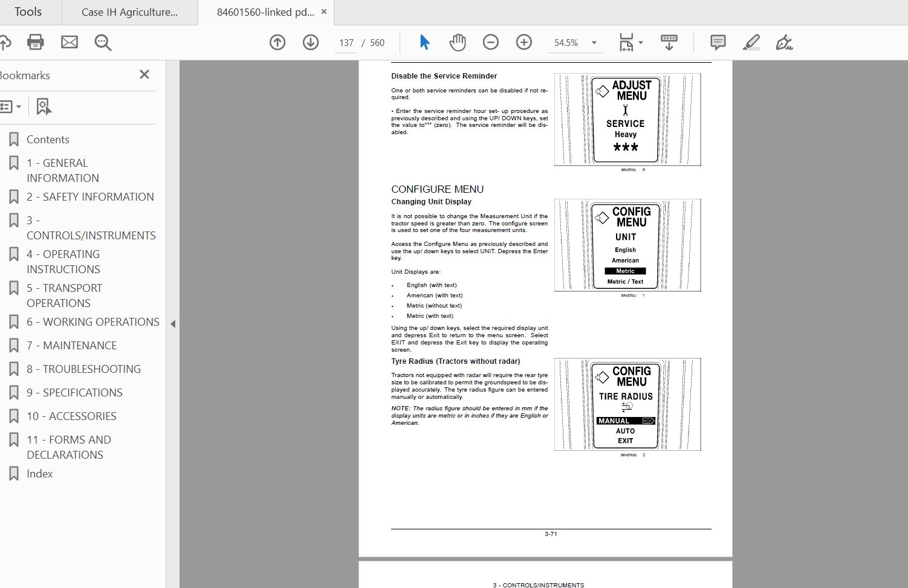The image size is (908, 588).
Task: Click the Contents bookmark ribbon icon
Action: [x=14, y=140]
